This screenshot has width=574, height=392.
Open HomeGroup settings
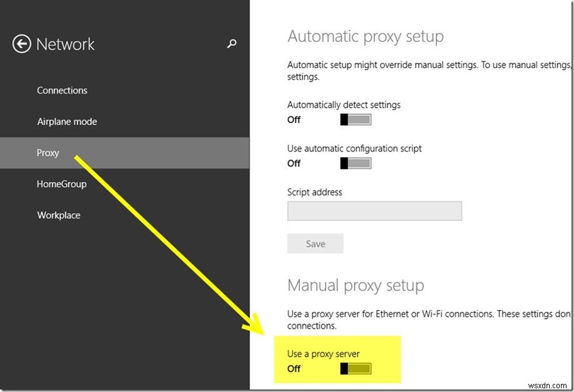[61, 184]
